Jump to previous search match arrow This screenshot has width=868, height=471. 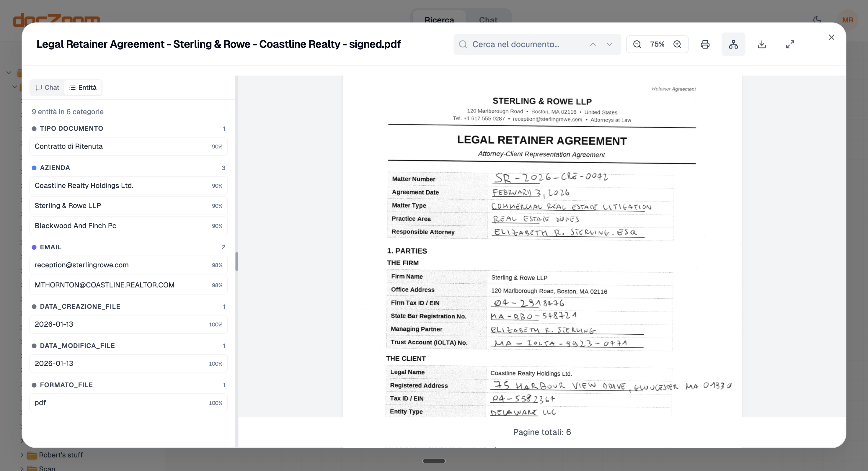593,44
